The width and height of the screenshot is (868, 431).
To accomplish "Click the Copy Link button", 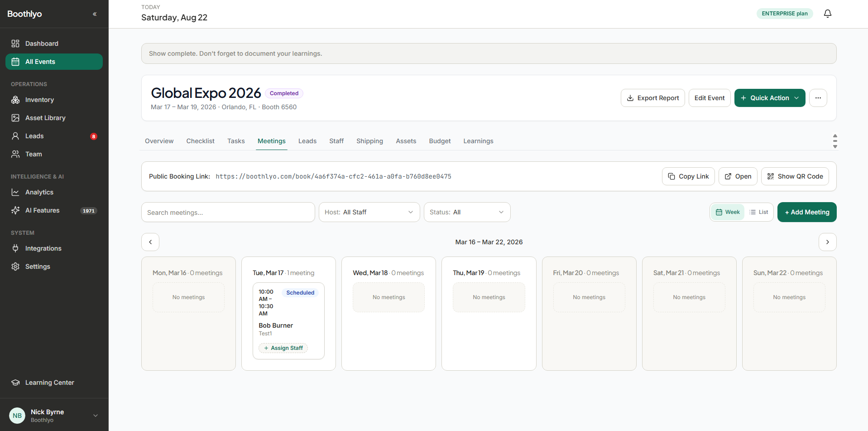I will [x=688, y=176].
